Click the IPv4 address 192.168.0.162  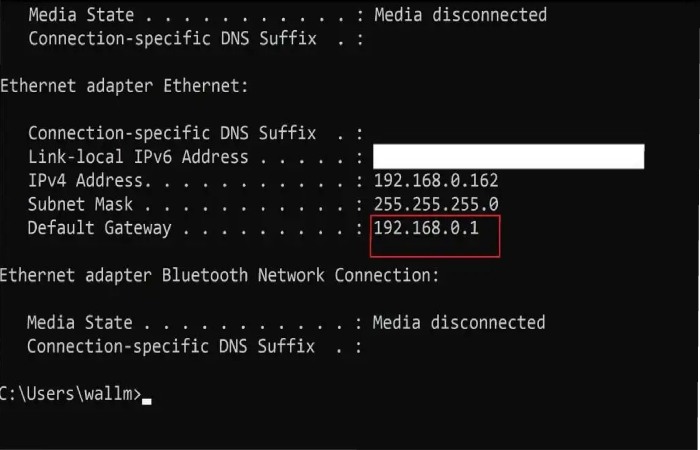tap(436, 180)
